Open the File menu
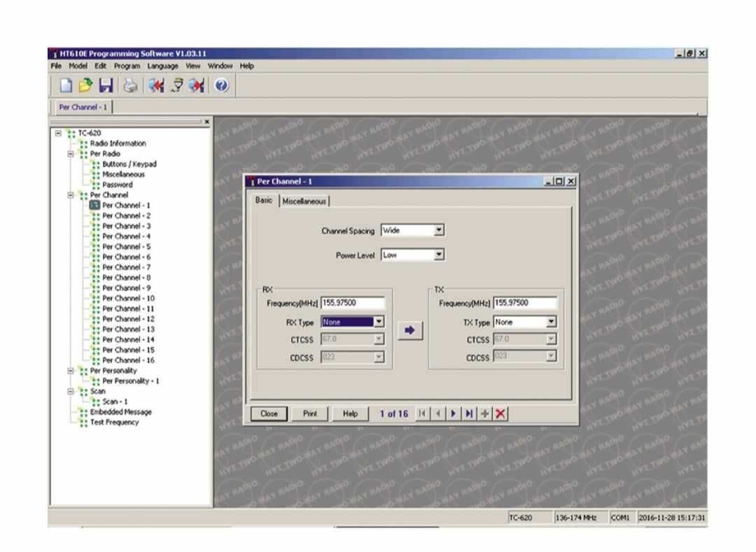This screenshot has width=756, height=552. pyautogui.click(x=56, y=66)
